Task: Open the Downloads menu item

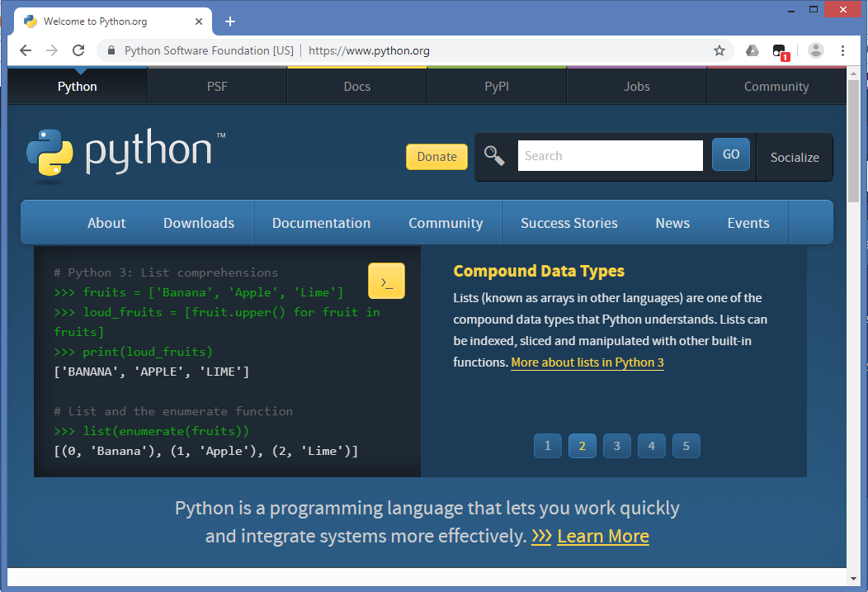Action: (x=198, y=222)
